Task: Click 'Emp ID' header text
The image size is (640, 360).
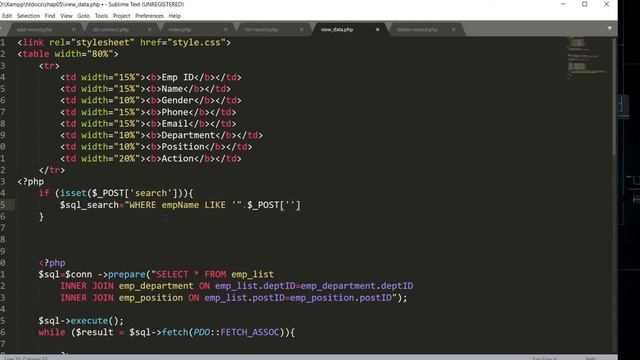Action: pyautogui.click(x=178, y=77)
